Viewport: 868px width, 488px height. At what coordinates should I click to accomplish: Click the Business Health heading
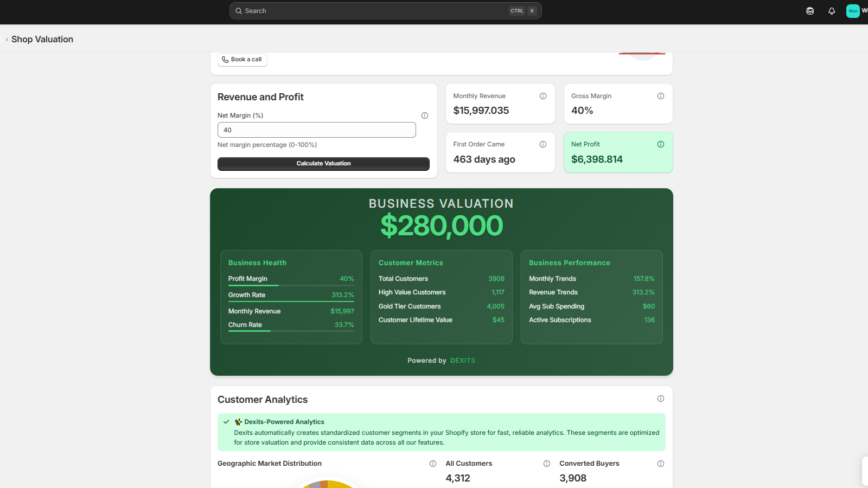pyautogui.click(x=257, y=263)
